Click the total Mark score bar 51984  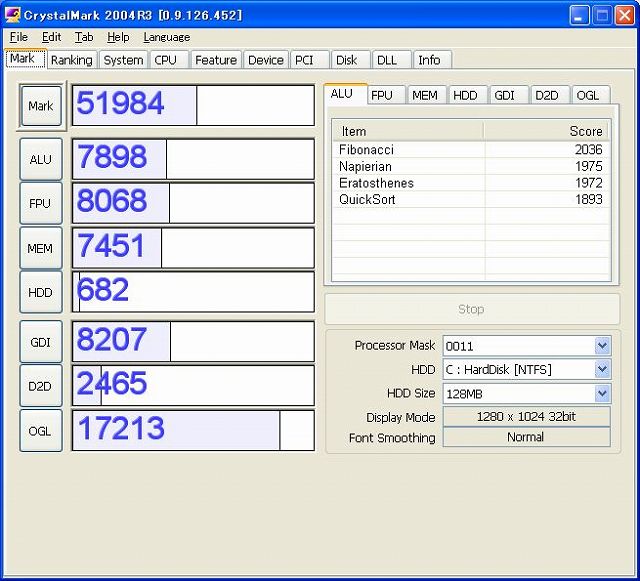pos(193,105)
